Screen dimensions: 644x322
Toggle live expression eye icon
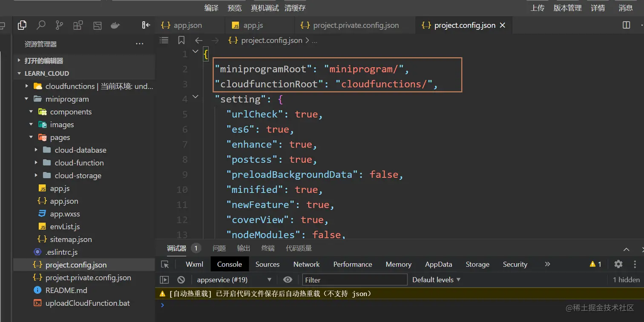(x=287, y=279)
